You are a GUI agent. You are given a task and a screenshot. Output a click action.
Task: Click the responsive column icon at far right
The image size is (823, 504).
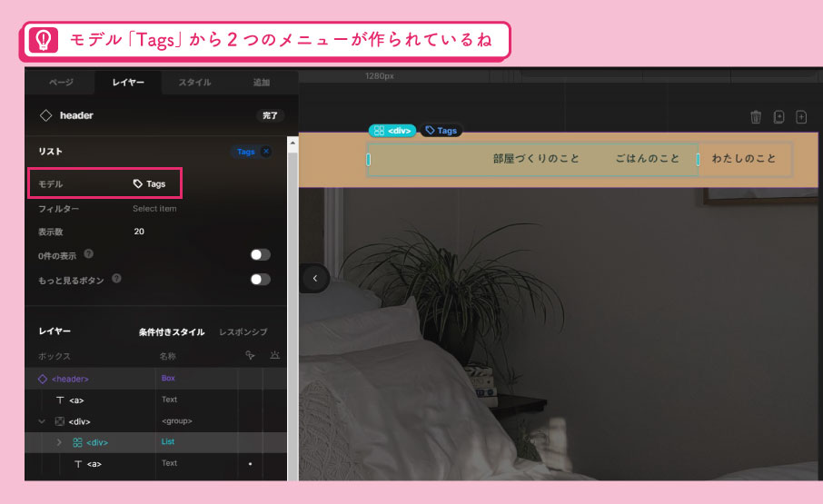274,355
